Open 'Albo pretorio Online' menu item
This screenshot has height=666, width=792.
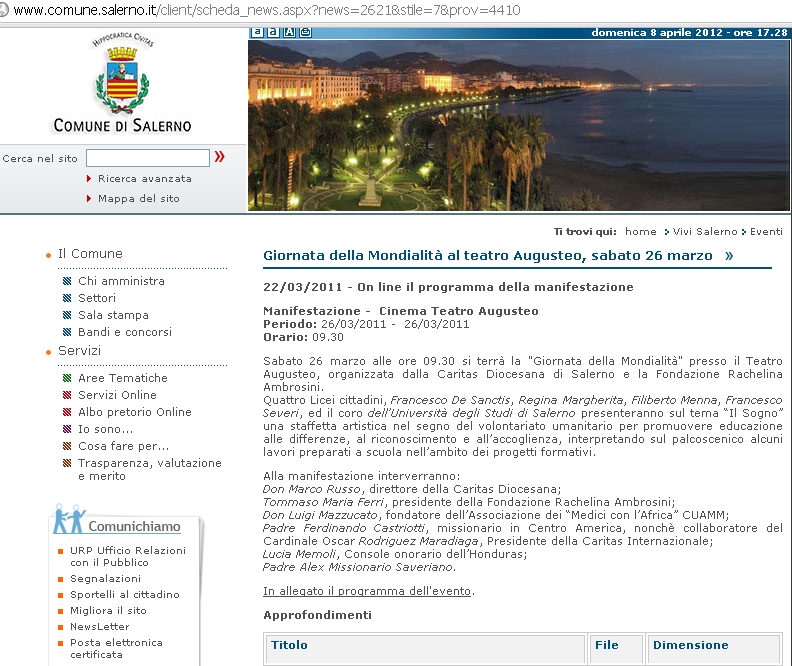(x=134, y=412)
